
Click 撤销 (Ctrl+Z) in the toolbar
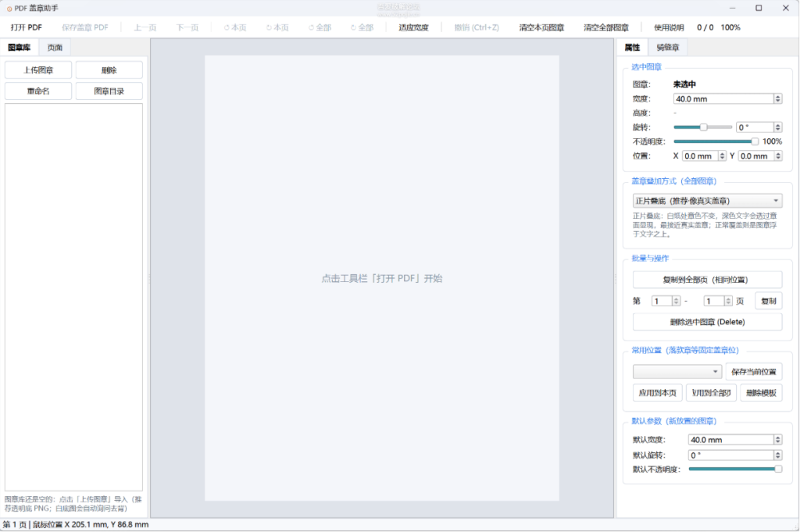(477, 27)
